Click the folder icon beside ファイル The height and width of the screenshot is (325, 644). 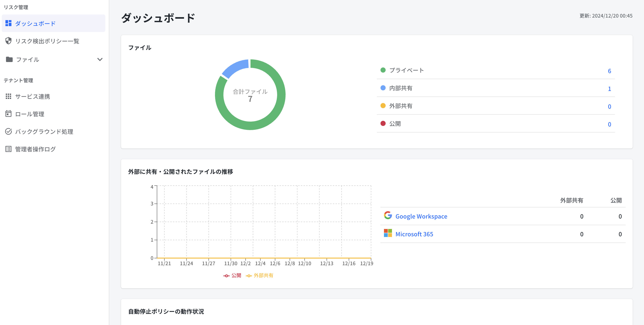tap(9, 59)
